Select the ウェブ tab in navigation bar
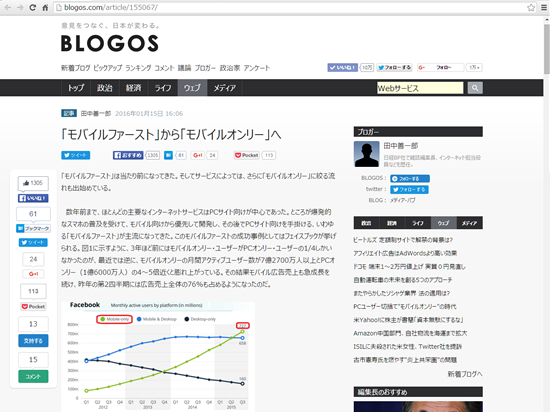The image size is (550, 412). (x=192, y=88)
